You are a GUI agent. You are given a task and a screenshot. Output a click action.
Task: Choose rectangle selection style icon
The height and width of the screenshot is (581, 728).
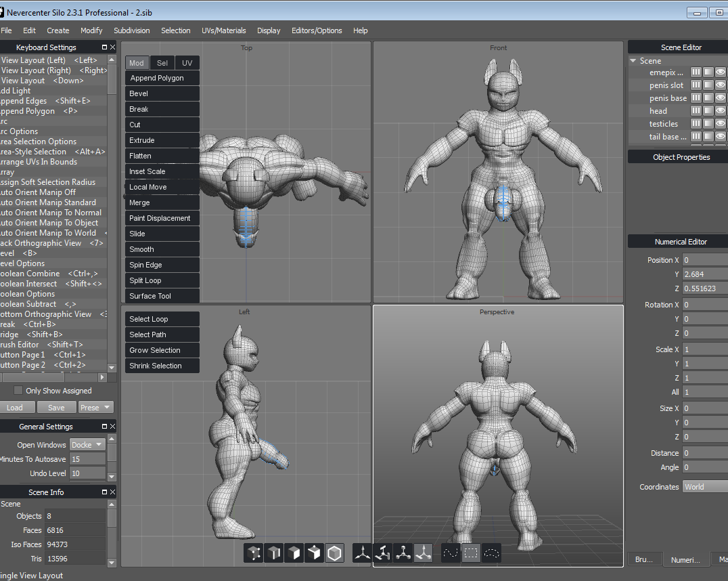[471, 553]
